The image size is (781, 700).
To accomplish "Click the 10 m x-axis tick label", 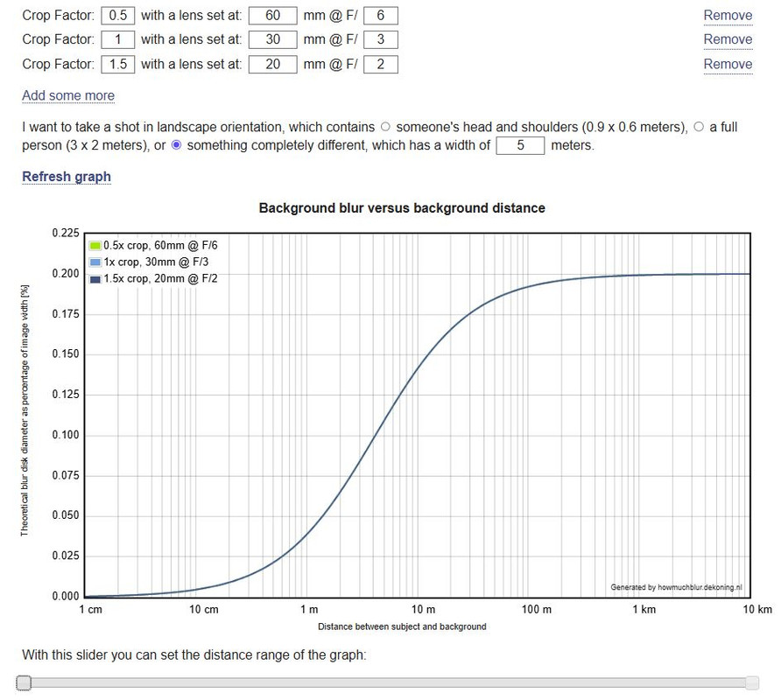I will pos(424,609).
